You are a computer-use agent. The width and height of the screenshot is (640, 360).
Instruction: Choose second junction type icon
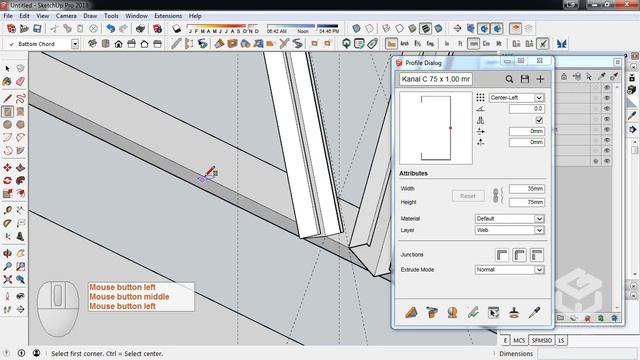click(519, 255)
